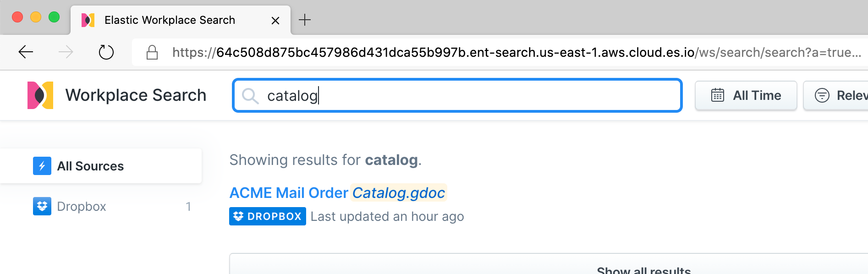Click the magnifying glass in the search bar
Image resolution: width=868 pixels, height=274 pixels.
250,96
